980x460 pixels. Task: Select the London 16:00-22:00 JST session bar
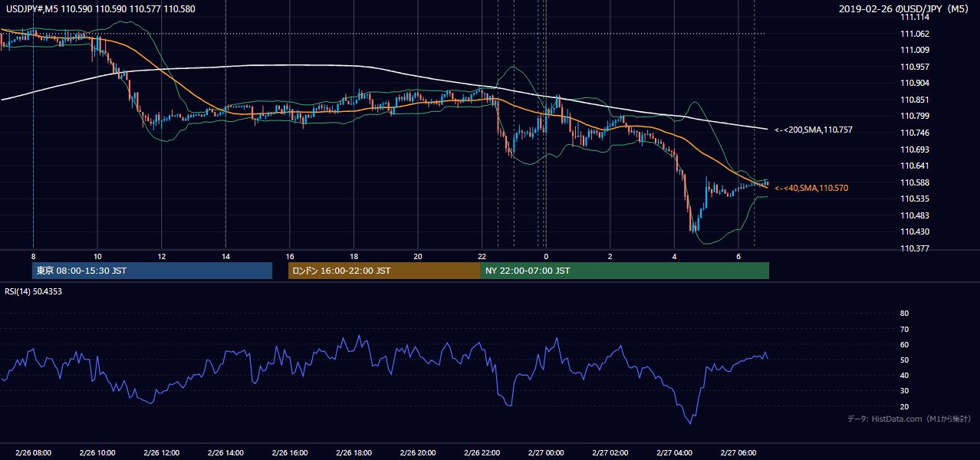pyautogui.click(x=384, y=271)
